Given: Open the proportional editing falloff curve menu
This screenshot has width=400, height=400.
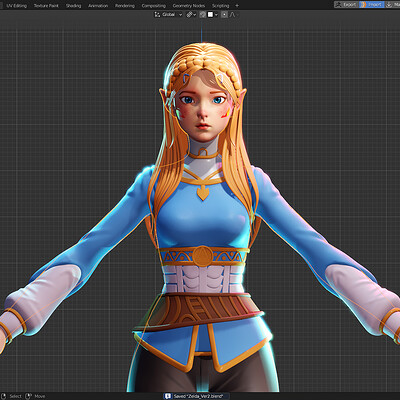Looking at the screenshot, I should pos(233,15).
